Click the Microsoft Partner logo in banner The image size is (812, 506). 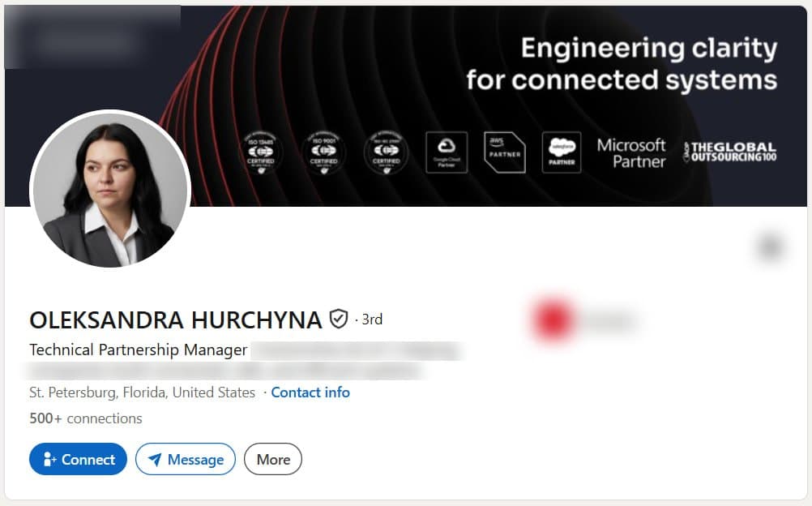pyautogui.click(x=631, y=153)
